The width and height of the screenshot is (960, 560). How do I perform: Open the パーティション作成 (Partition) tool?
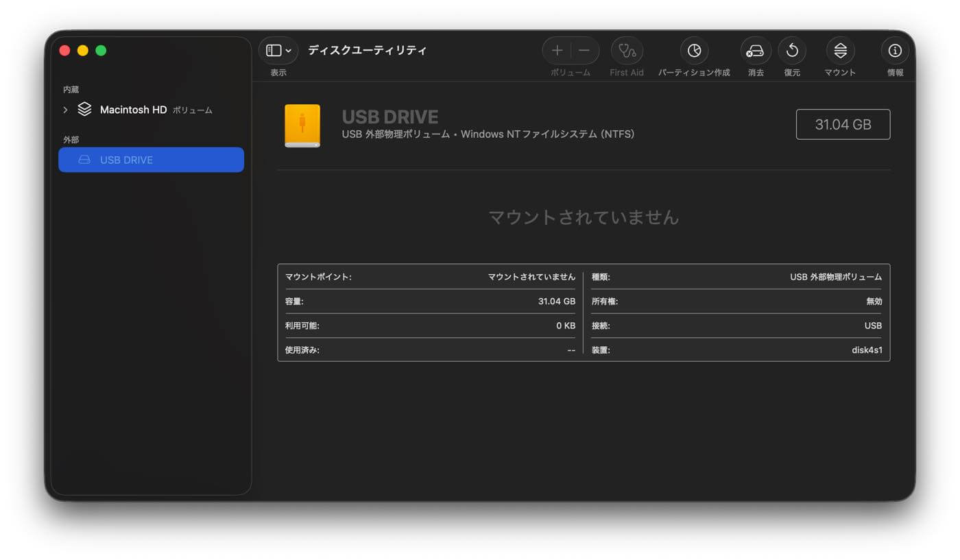pyautogui.click(x=694, y=50)
